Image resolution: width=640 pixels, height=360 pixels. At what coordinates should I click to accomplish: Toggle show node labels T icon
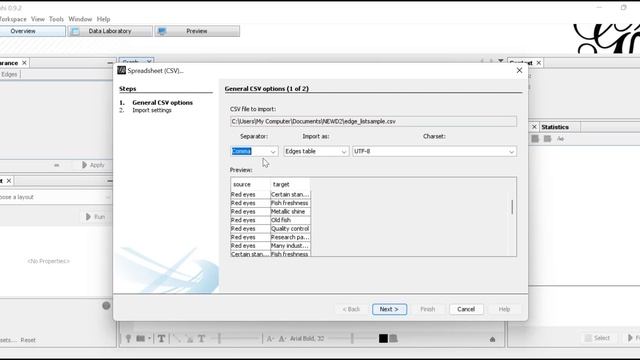coord(161,338)
